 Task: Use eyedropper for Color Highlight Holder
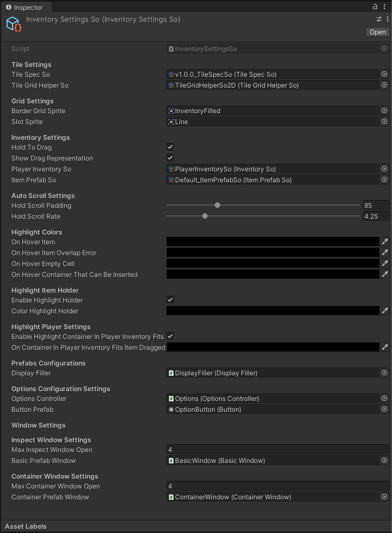tap(385, 311)
